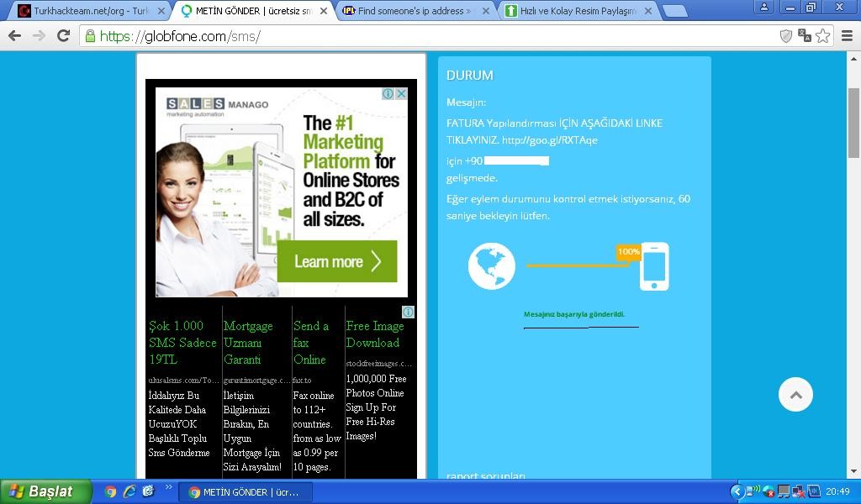Click the globe icon in status graphic
The height and width of the screenshot is (504, 861).
[491, 266]
